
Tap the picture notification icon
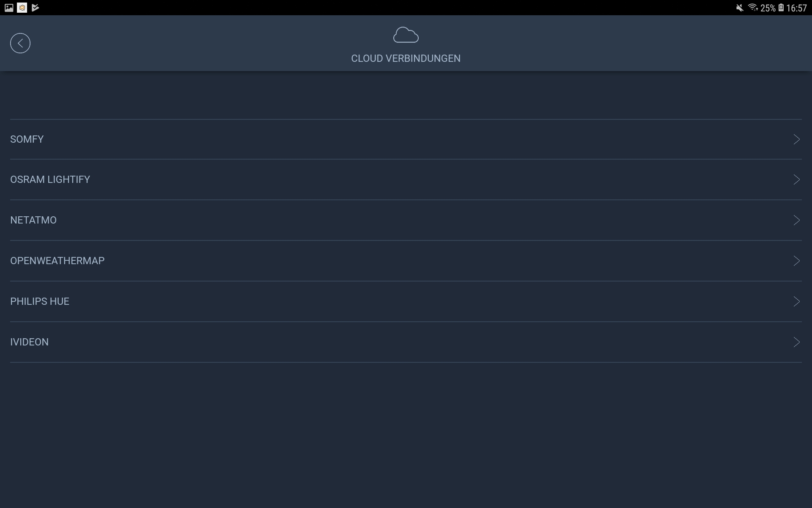pyautogui.click(x=9, y=8)
